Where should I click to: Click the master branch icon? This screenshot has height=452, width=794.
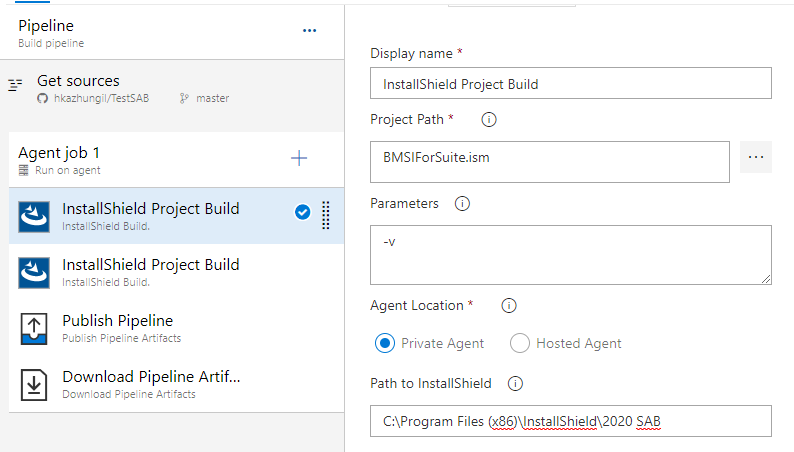coord(184,98)
